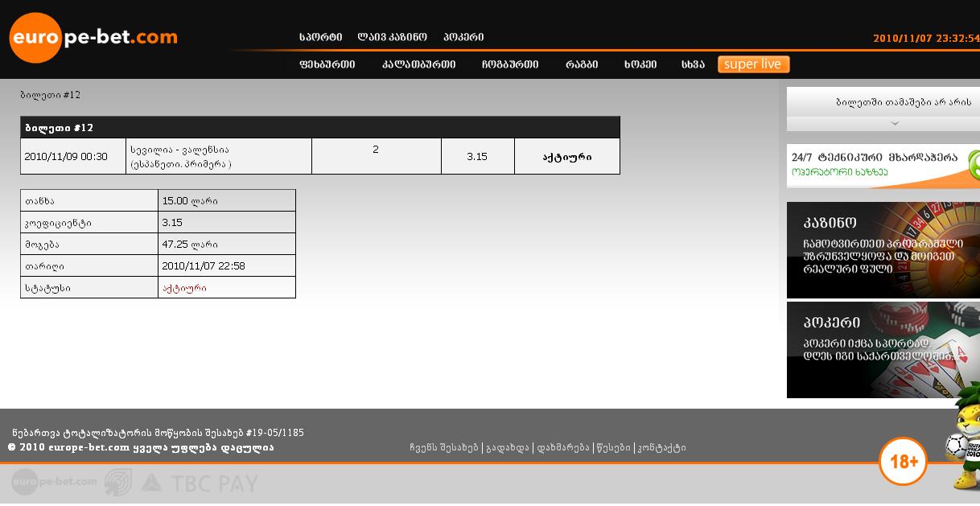
Task: Click the დახმარება footer link
Action: tap(562, 448)
